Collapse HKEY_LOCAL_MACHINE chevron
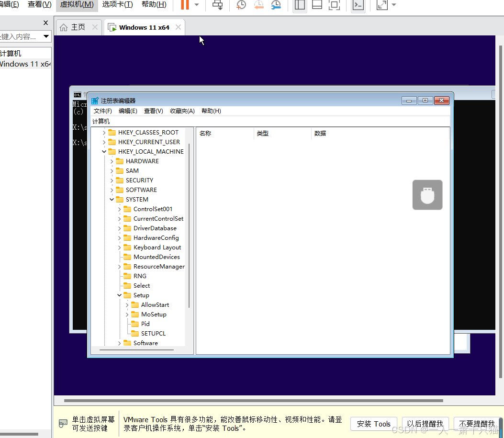The height and width of the screenshot is (438, 504). [104, 152]
